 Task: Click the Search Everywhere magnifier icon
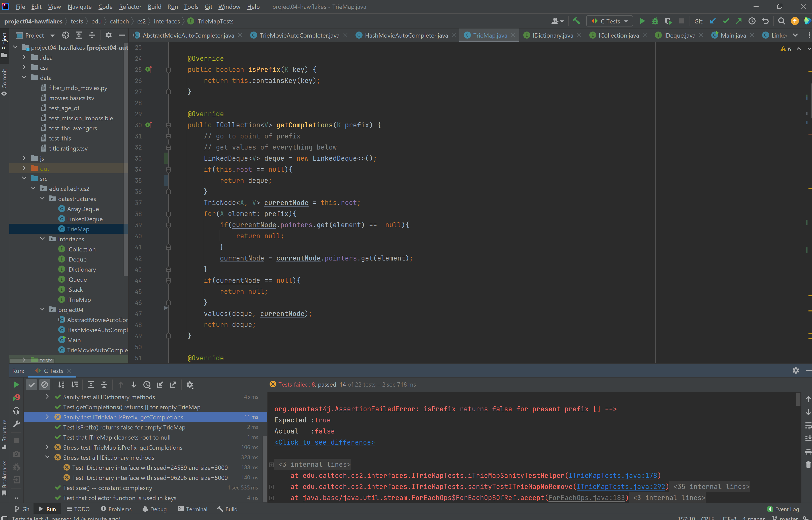(781, 21)
